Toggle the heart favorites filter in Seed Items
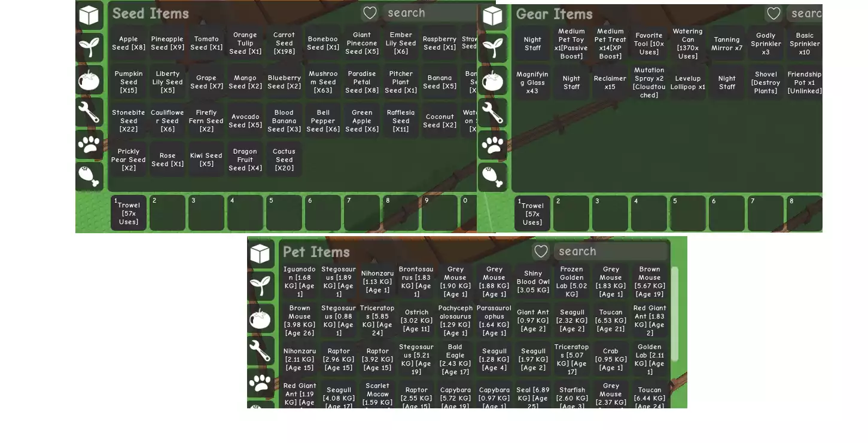The width and height of the screenshot is (868, 443). [x=370, y=13]
